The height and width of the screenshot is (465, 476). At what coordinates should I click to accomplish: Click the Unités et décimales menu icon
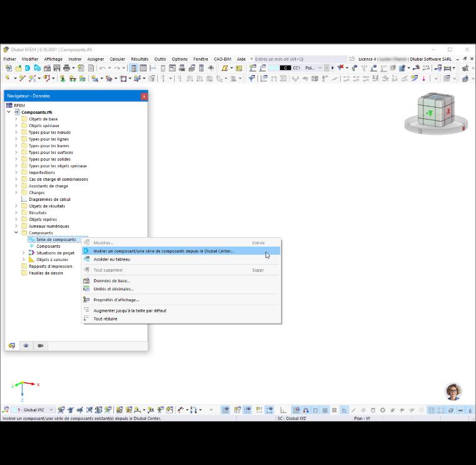pos(86,289)
